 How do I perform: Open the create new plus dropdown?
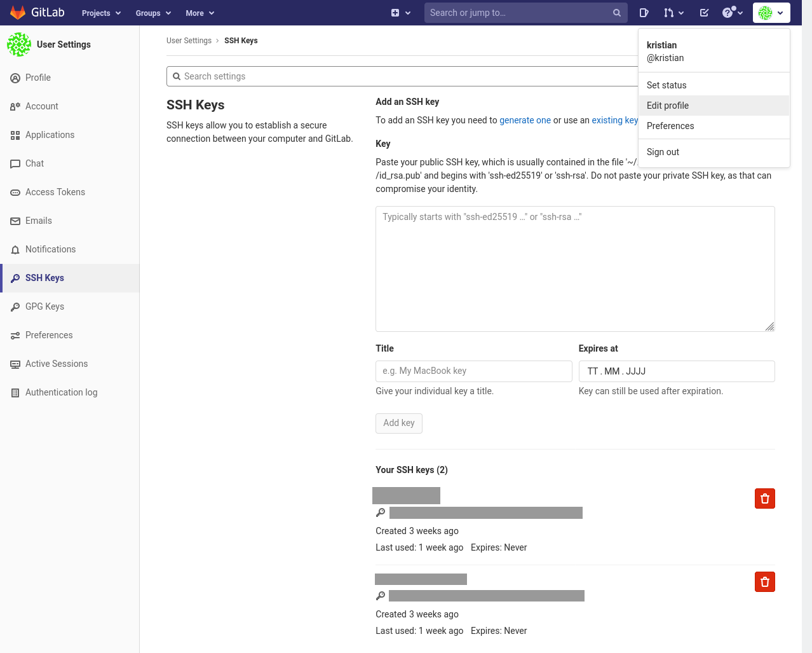[x=400, y=13]
